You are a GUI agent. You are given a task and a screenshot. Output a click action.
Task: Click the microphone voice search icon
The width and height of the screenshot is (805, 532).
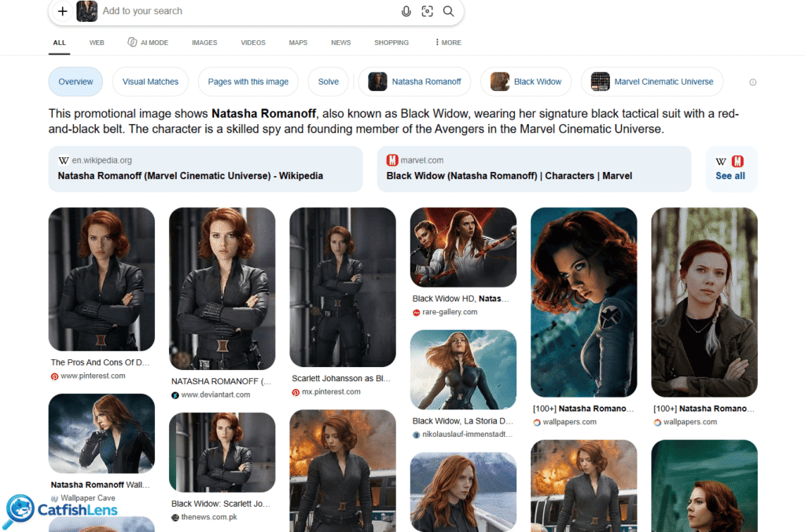[x=406, y=11]
